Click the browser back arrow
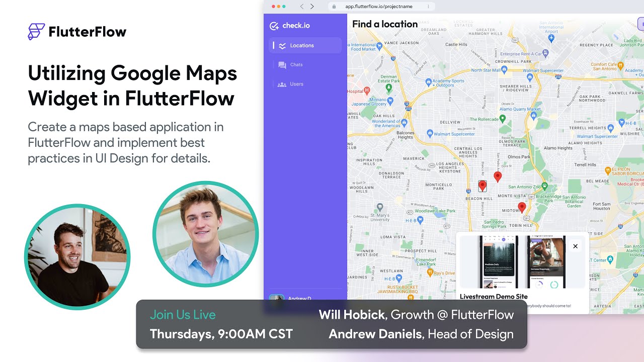The height and width of the screenshot is (362, 644). [302, 7]
